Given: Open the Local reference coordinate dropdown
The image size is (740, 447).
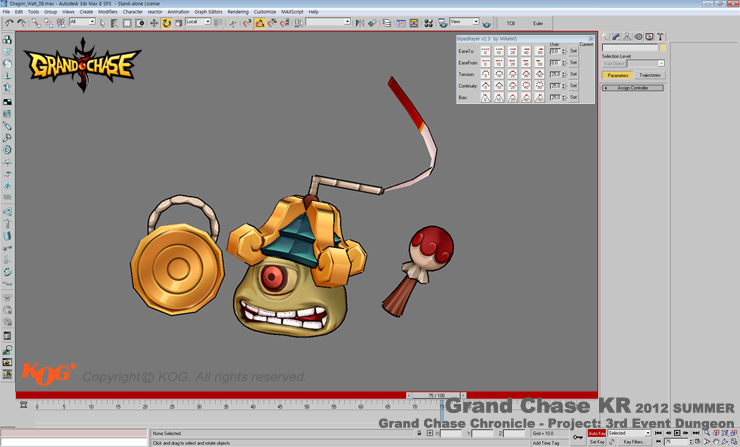Looking at the screenshot, I should [197, 22].
